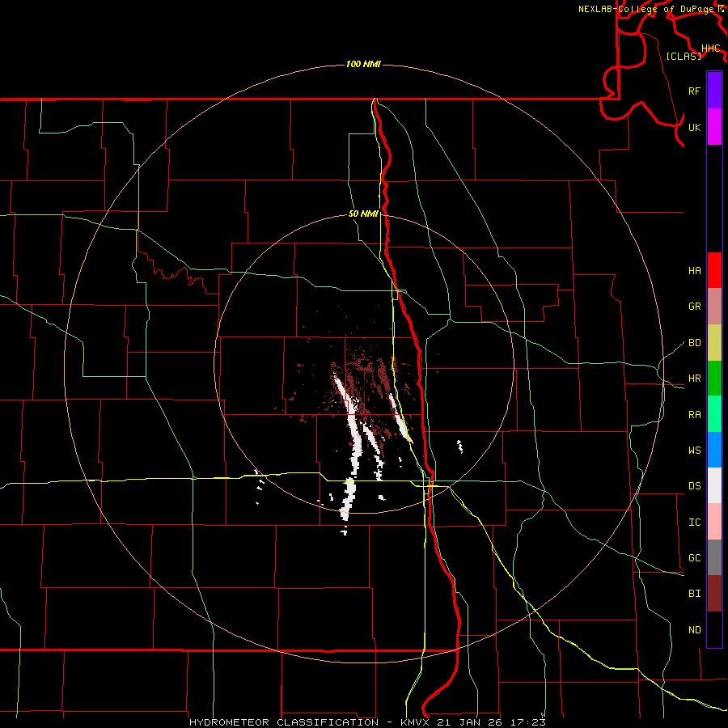Select the BD yellow legend block
Viewport: 728px width, 728px height.
(714, 342)
